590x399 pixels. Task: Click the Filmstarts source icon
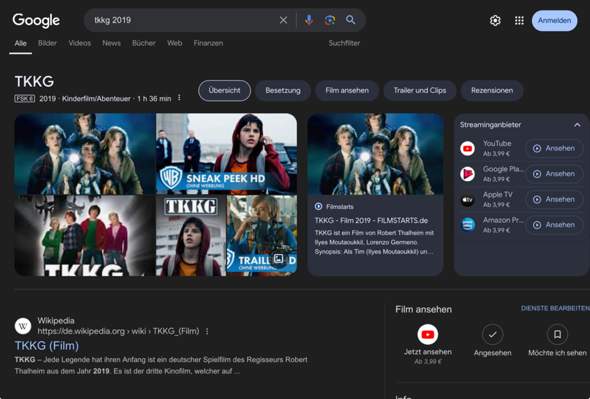(318, 206)
